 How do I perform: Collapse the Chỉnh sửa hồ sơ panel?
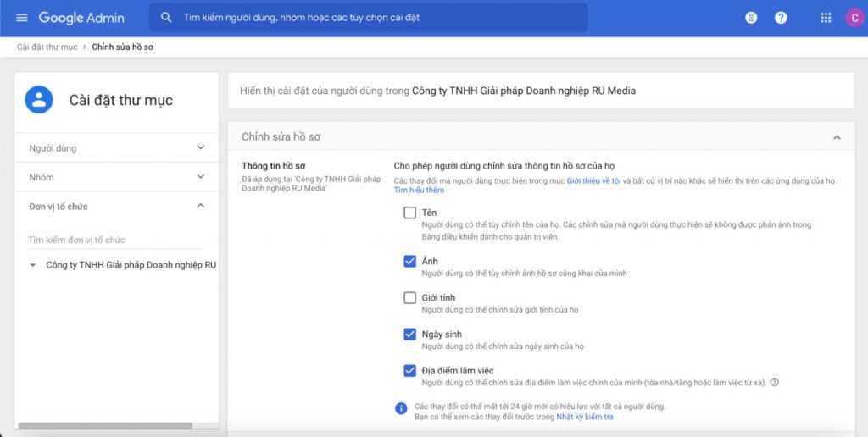pos(837,137)
